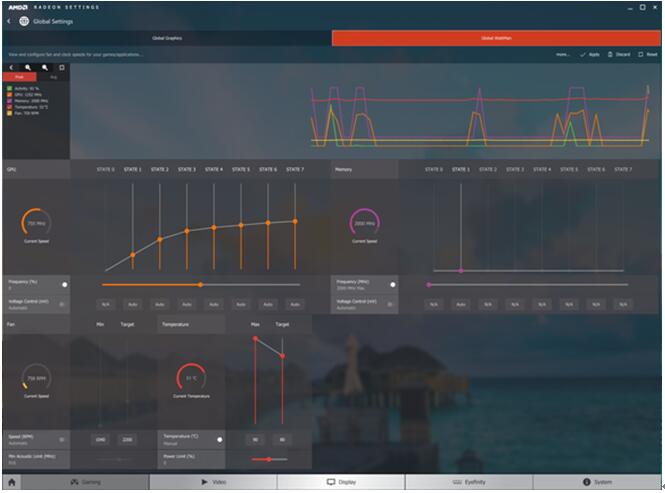
Task: Click GPU State 0 voltage N/A field
Action: [106, 304]
